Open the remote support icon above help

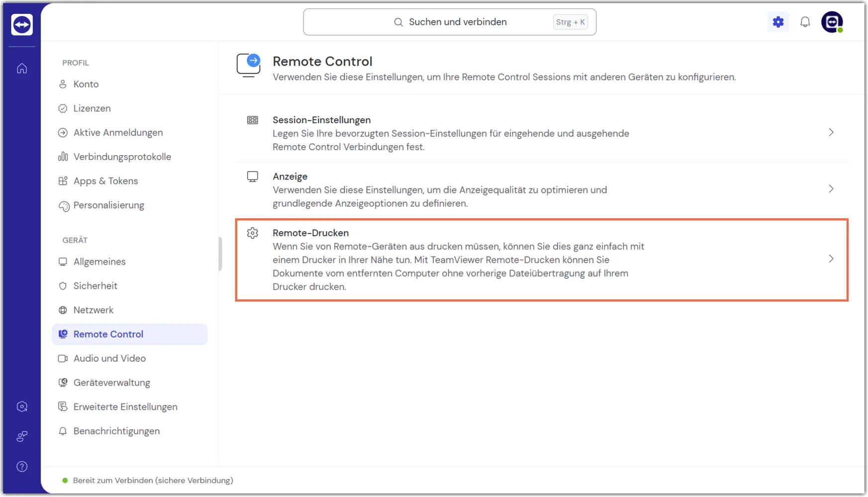[22, 436]
